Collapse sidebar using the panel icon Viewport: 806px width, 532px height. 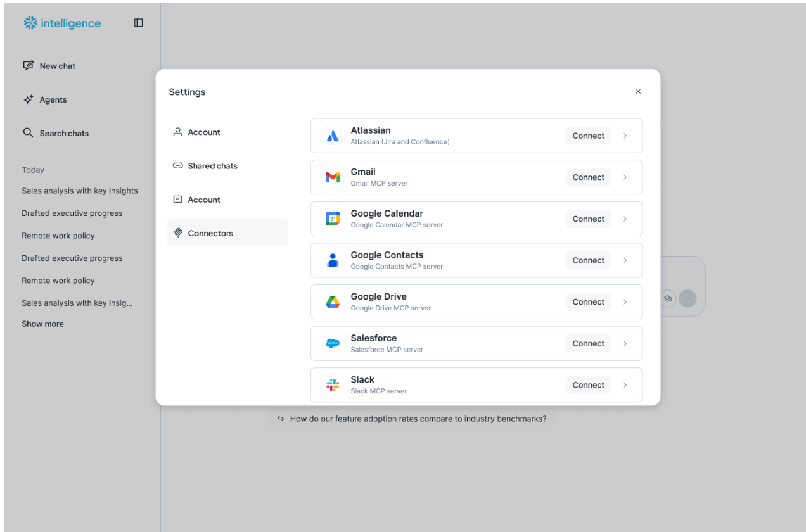[x=138, y=23]
